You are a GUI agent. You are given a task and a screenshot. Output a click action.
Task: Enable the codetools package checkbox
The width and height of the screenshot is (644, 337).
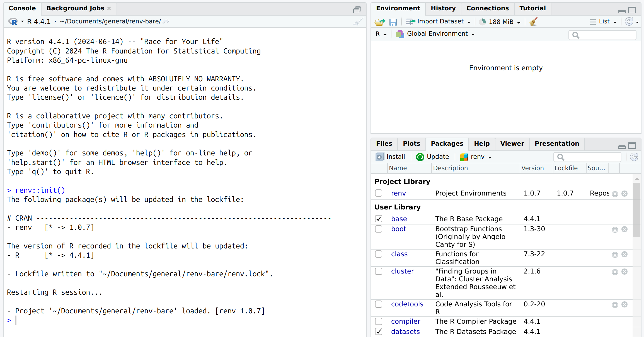point(379,304)
